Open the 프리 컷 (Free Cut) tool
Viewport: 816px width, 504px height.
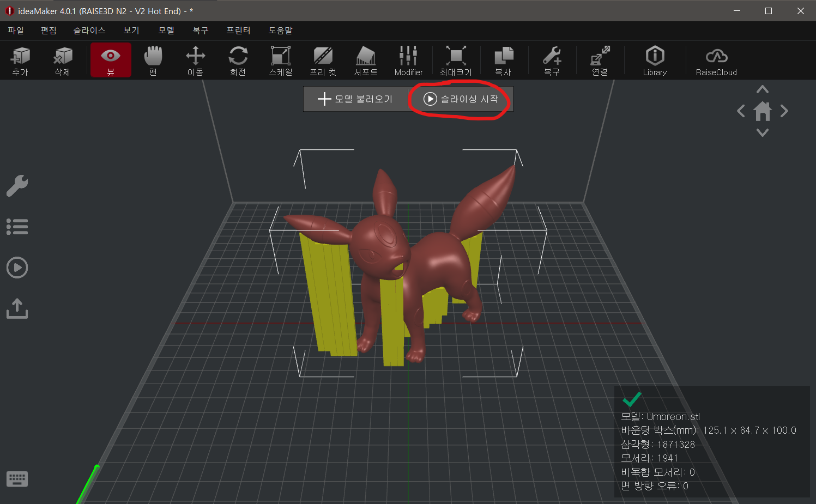pos(323,60)
